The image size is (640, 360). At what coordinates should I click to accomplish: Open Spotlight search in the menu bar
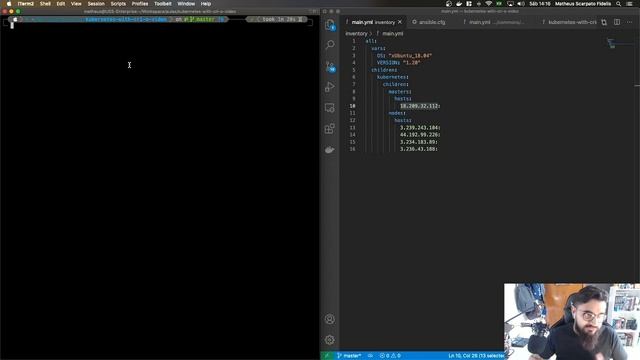tap(618, 4)
